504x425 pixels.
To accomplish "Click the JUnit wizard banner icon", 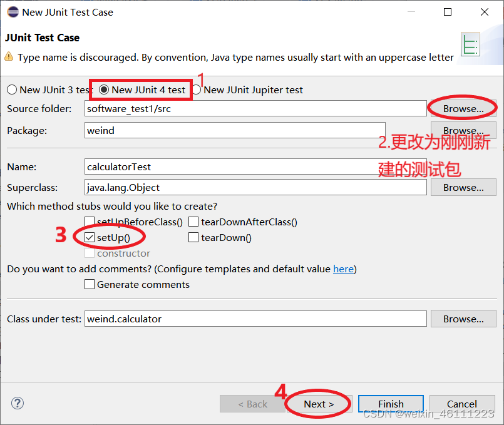I will coord(470,44).
